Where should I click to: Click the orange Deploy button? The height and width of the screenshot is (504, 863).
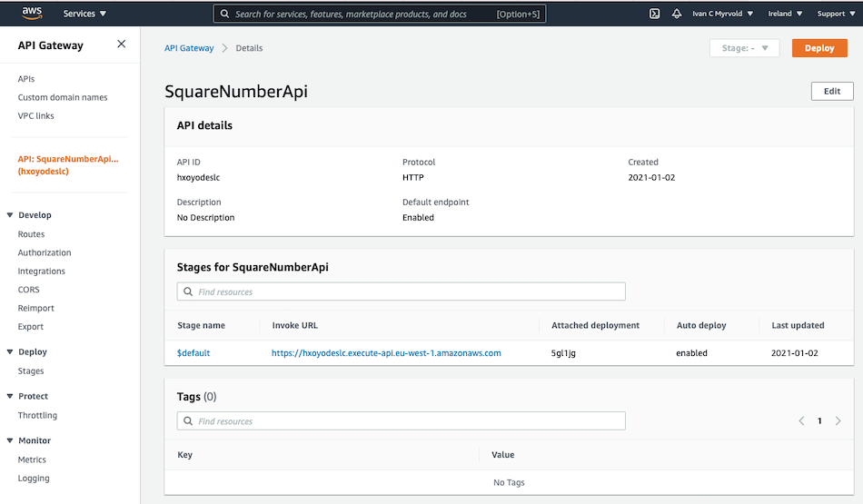[819, 48]
